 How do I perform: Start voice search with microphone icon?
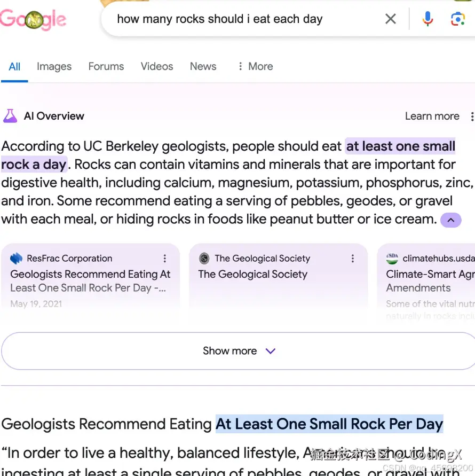(x=427, y=19)
